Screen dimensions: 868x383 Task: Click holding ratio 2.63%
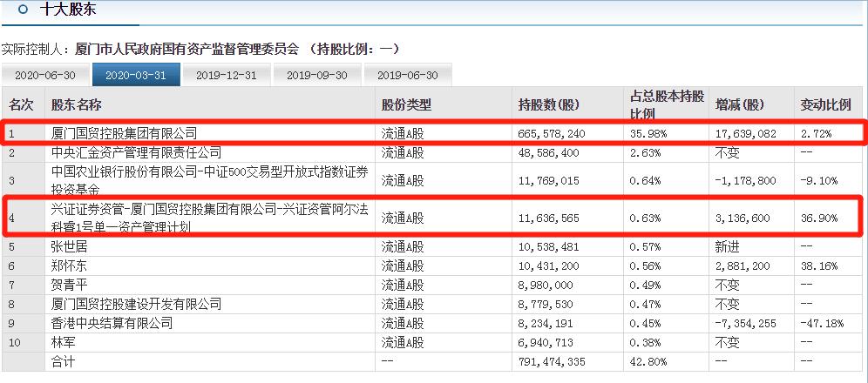(x=645, y=153)
